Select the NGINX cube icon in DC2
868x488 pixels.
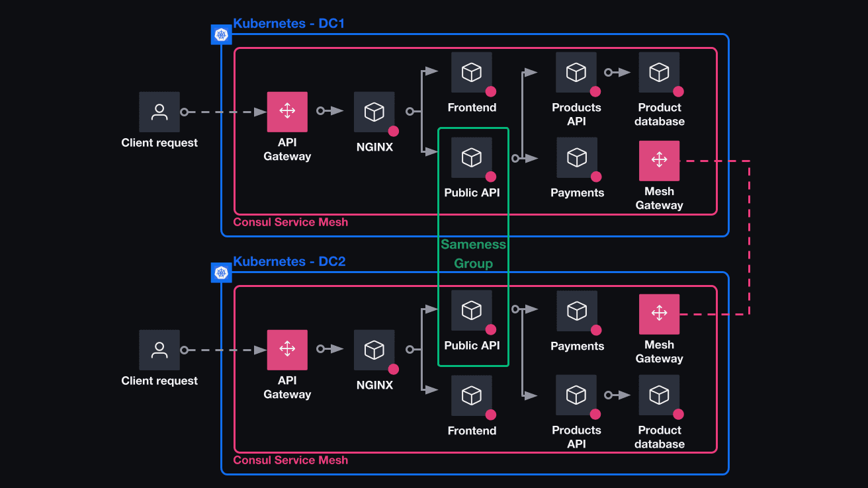click(374, 350)
